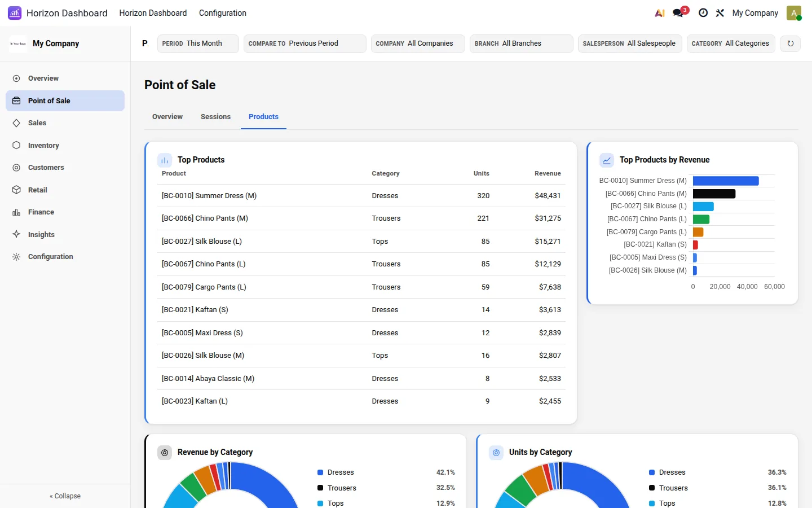Open the Horizon Dashboard top menu item
The height and width of the screenshot is (508, 812).
(x=153, y=13)
